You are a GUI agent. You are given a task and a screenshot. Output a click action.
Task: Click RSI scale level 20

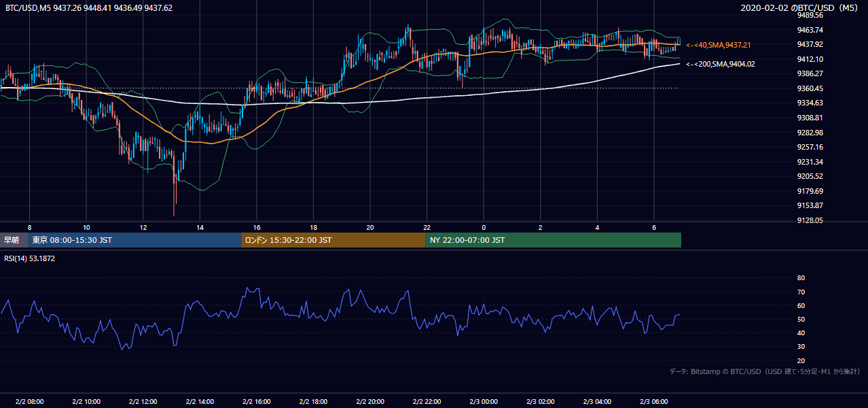801,361
